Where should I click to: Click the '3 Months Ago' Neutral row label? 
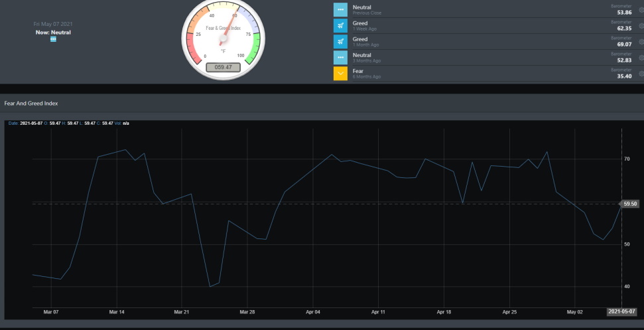coord(366,61)
